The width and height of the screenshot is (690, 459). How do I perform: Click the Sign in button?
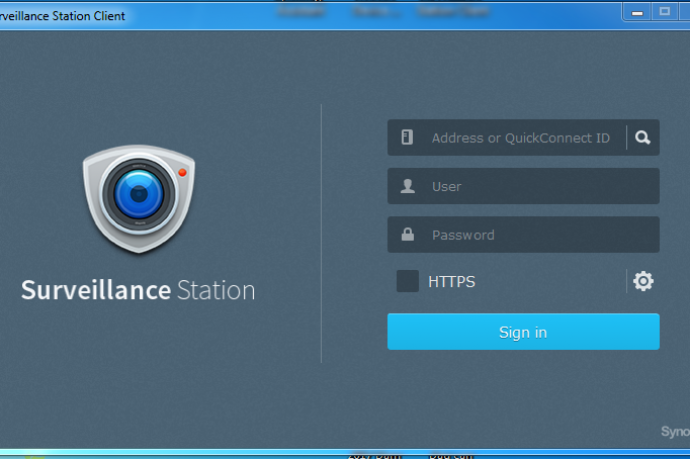(523, 332)
